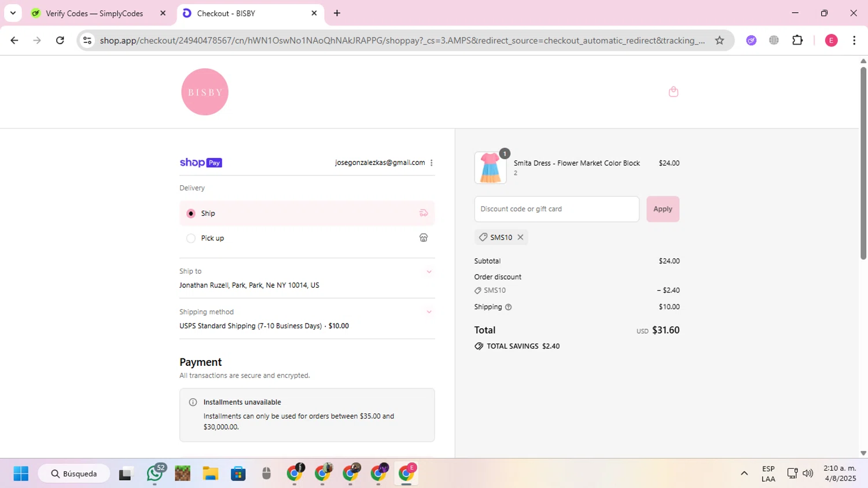The height and width of the screenshot is (488, 868).
Task: View site information icon in address bar
Action: coord(87,40)
